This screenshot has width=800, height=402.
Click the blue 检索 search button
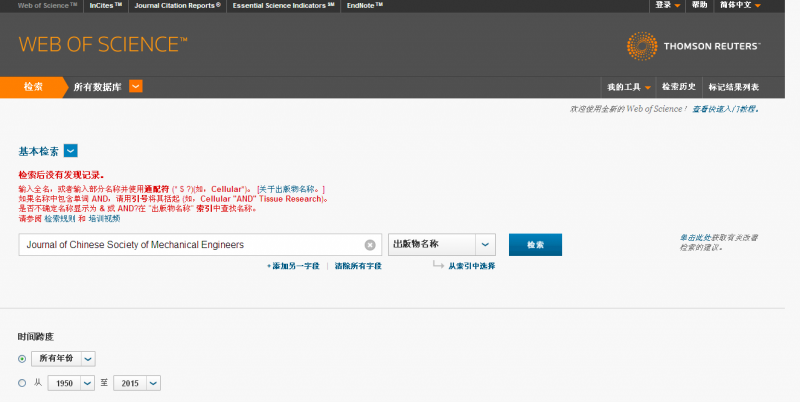pos(535,245)
